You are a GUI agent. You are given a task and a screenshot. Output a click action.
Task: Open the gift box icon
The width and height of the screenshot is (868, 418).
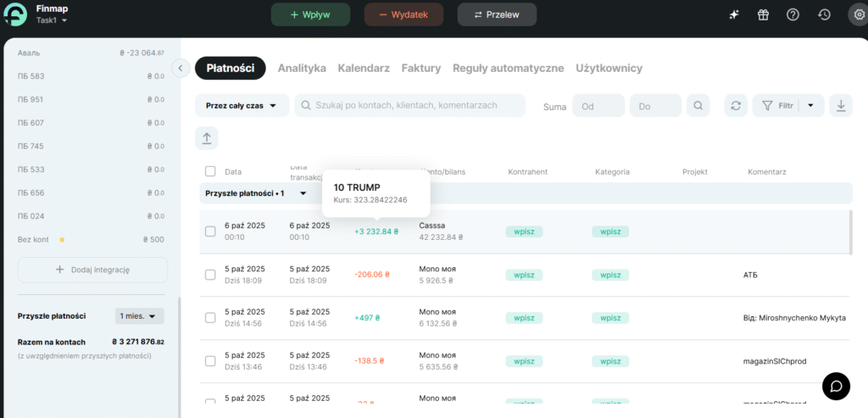pos(763,14)
